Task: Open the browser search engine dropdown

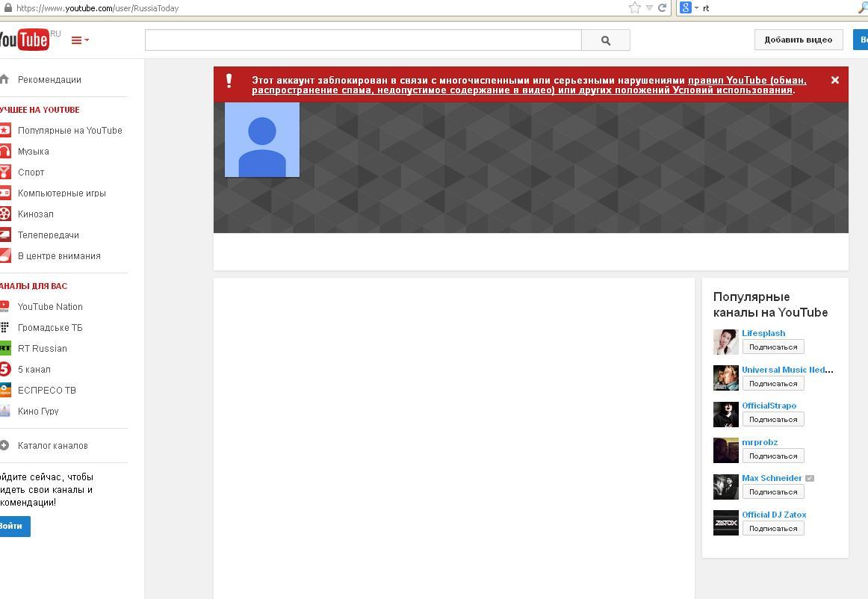Action: (689, 8)
